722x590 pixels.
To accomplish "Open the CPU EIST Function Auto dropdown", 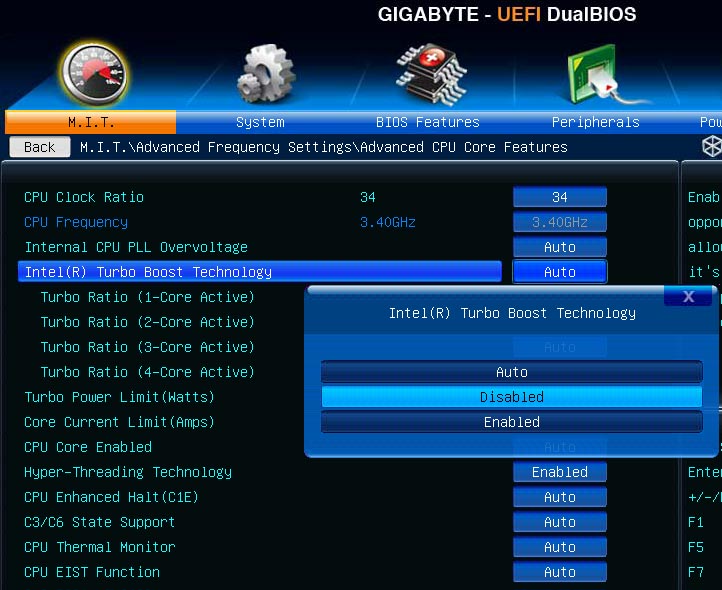I will (x=560, y=572).
